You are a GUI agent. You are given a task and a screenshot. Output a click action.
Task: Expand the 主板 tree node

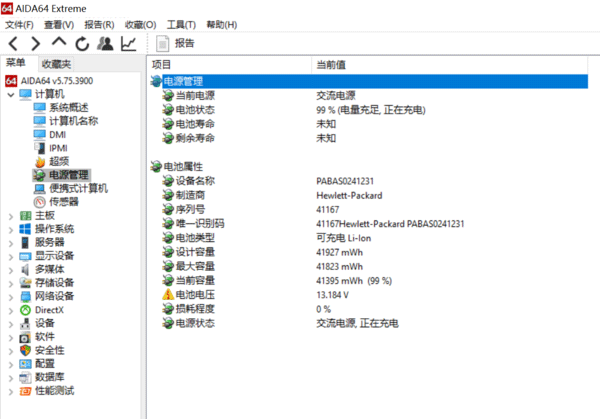[11, 216]
